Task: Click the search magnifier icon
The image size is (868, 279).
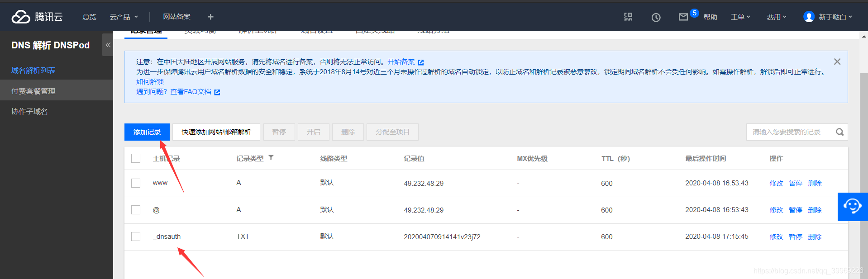Action: pyautogui.click(x=839, y=132)
